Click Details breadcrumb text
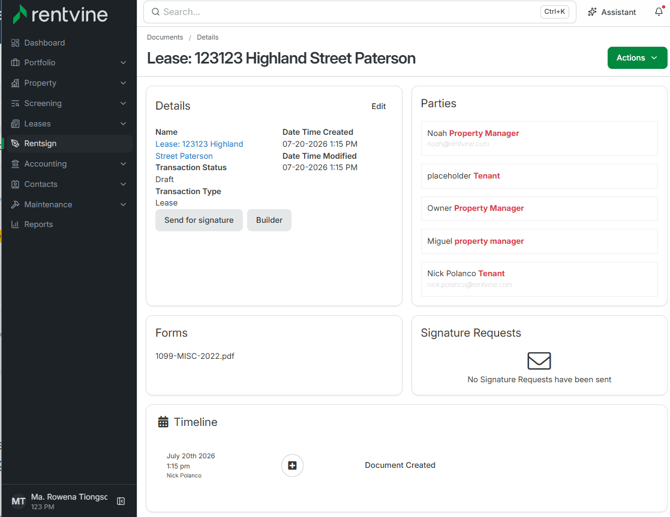 (x=208, y=37)
